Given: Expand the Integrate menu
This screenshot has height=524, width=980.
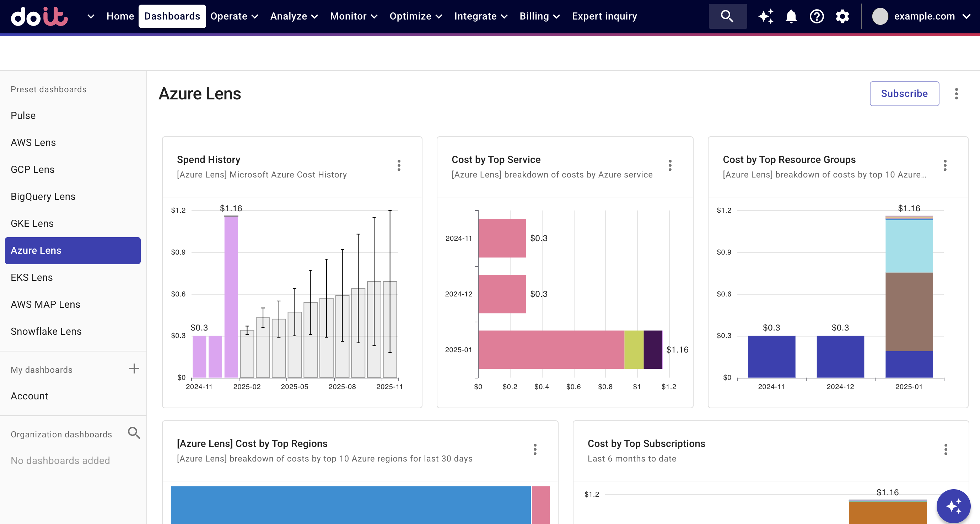Looking at the screenshot, I should pos(481,16).
